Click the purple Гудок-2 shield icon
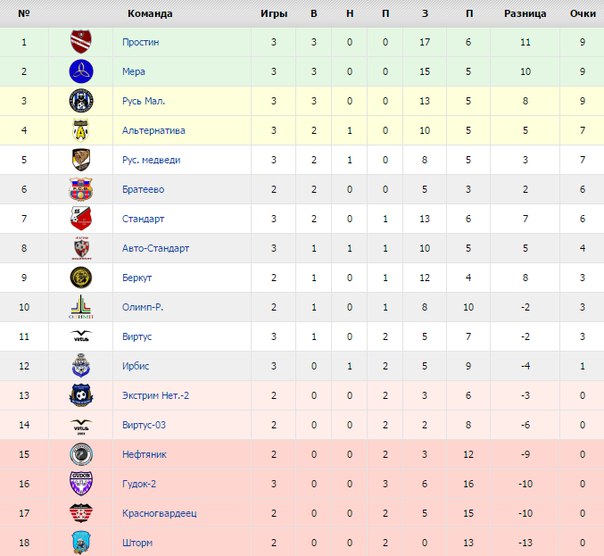This screenshot has height=556, width=604. [x=81, y=483]
